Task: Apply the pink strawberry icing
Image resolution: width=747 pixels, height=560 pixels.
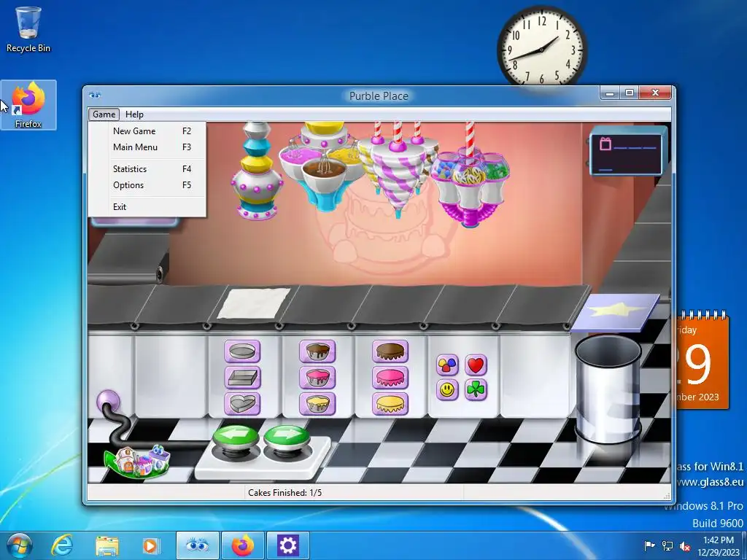Action: pyautogui.click(x=390, y=378)
